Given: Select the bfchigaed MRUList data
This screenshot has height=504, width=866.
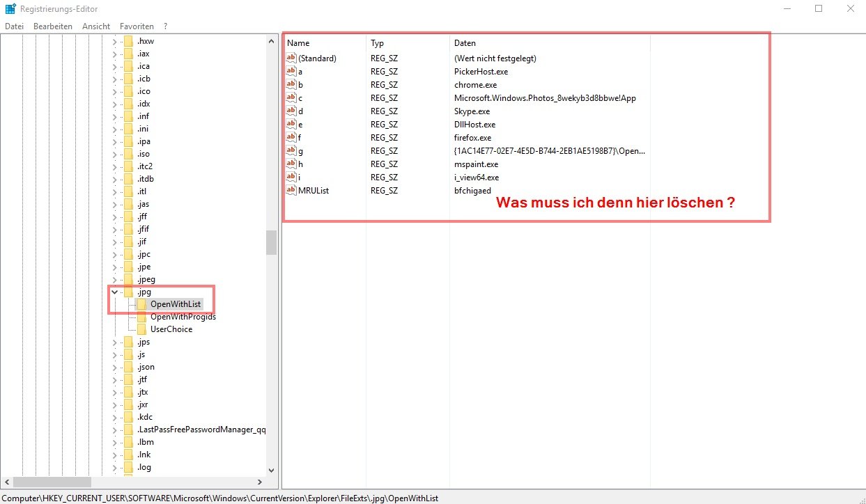Looking at the screenshot, I should pyautogui.click(x=472, y=191).
